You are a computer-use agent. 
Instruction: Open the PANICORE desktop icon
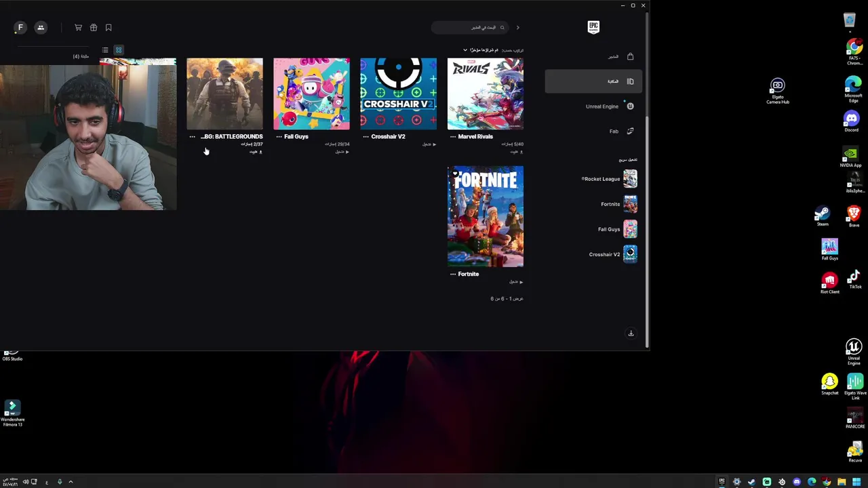(855, 419)
